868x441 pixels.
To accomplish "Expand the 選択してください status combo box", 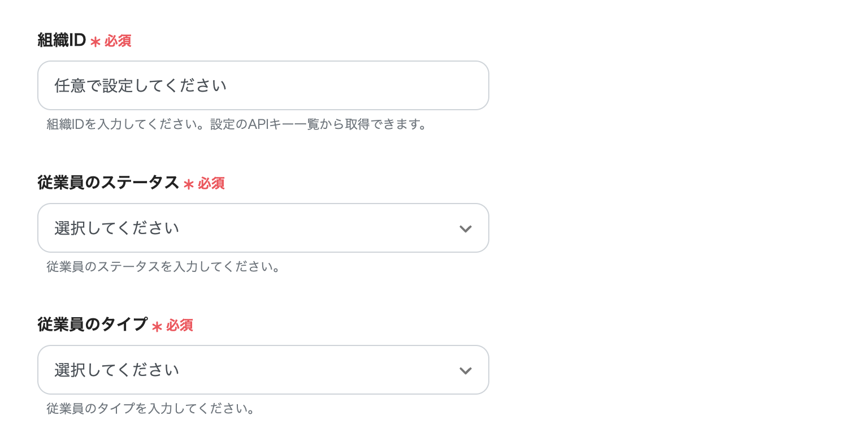I will pyautogui.click(x=263, y=228).
